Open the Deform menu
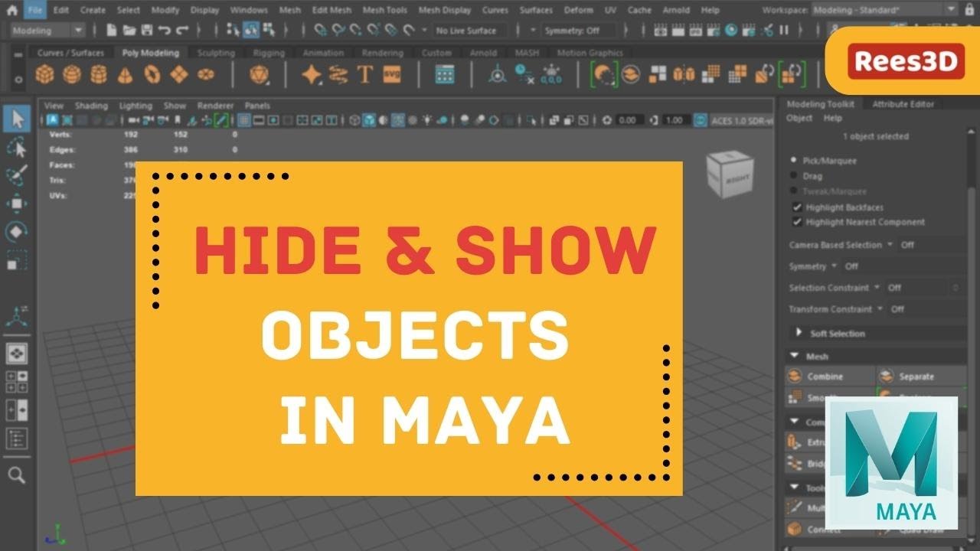The height and width of the screenshot is (551, 980). coord(578,10)
